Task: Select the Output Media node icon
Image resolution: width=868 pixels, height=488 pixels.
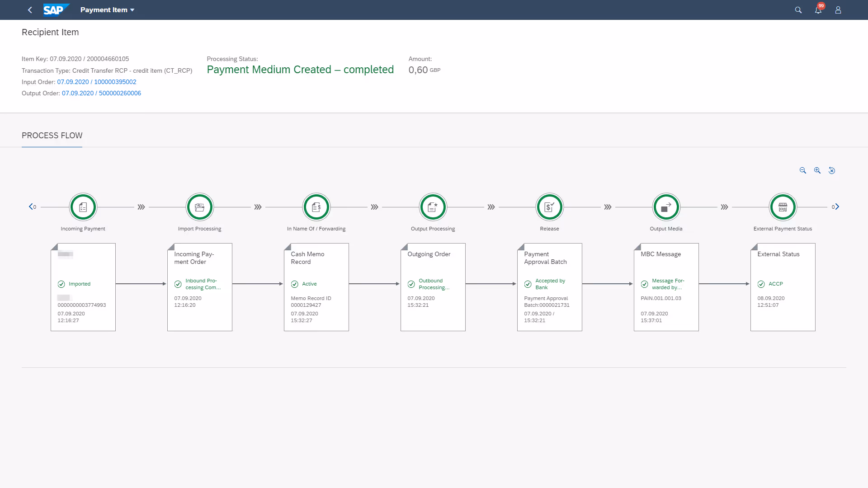Action: click(666, 207)
